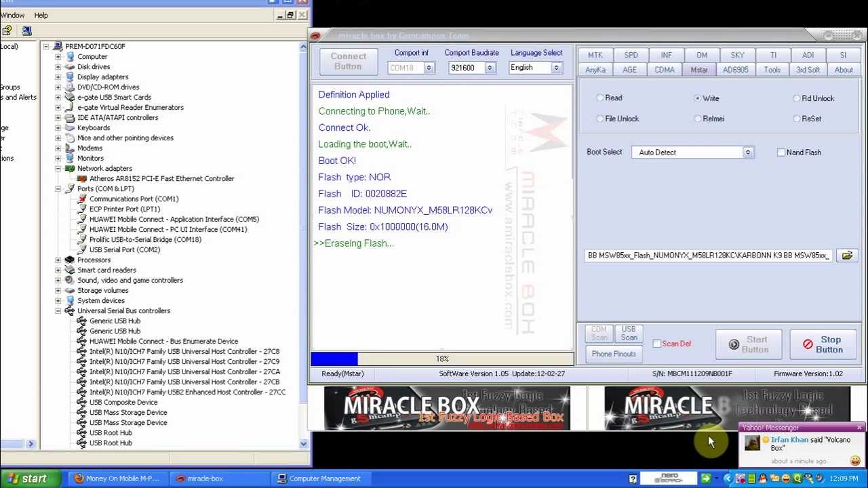Open the Comport inf COM18 dropdown
Image resolution: width=868 pixels, height=488 pixels.
coord(429,68)
